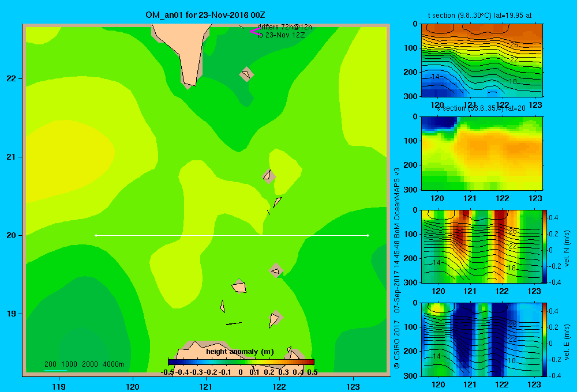Open the salinity section plot panel
Screen dimensions: 577x392
[x=482, y=153]
